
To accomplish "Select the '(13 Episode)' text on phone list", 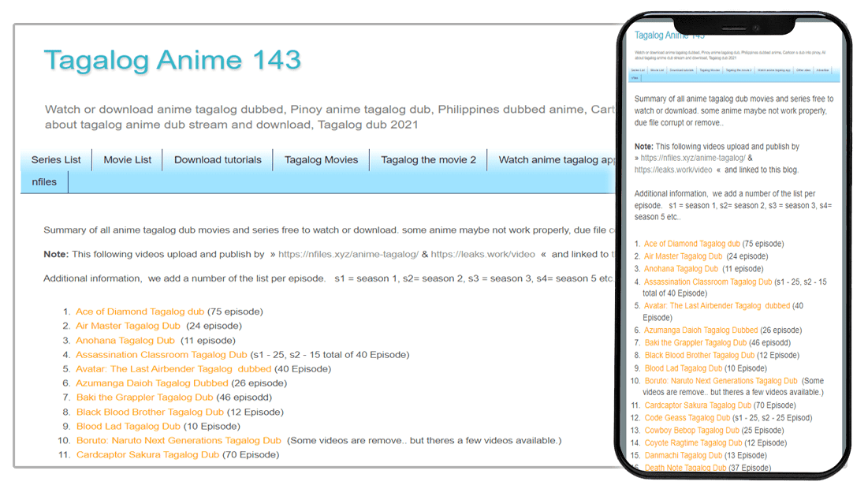I will click(746, 455).
